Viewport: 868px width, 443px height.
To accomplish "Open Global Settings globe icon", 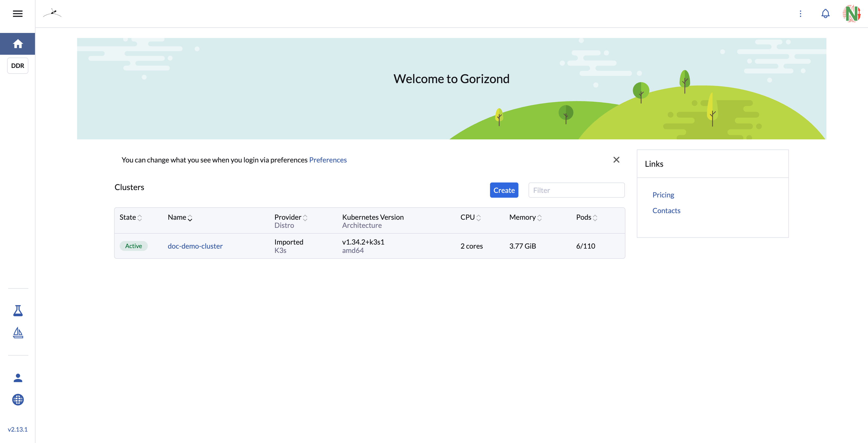I will point(18,400).
